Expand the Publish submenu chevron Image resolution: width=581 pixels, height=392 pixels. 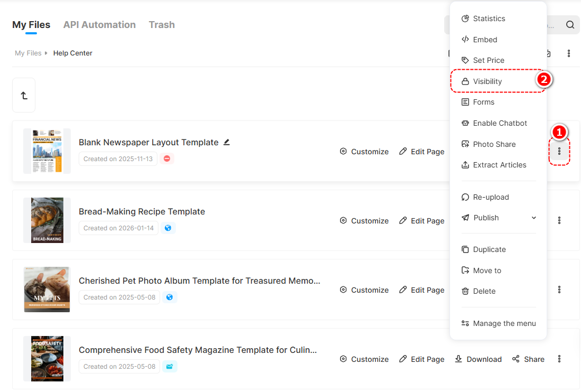pos(533,218)
